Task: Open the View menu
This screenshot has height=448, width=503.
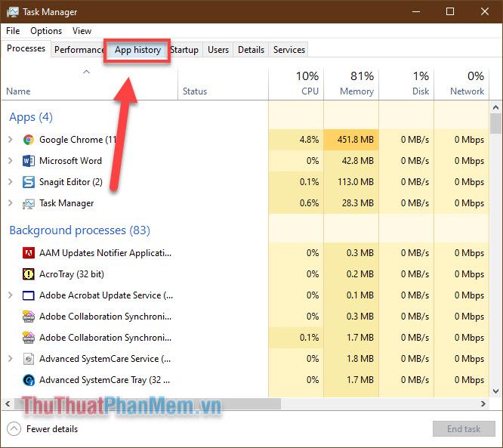Action: coord(82,31)
